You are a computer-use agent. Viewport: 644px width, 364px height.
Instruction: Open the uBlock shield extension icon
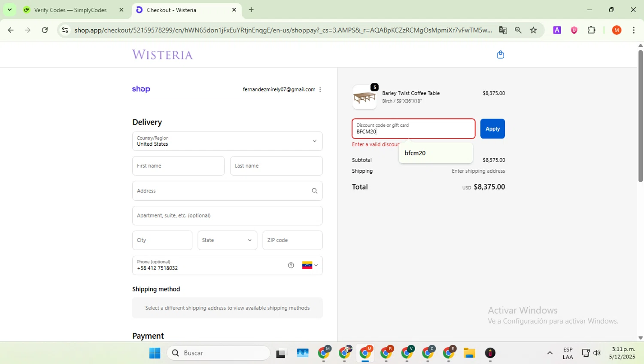[x=574, y=30]
